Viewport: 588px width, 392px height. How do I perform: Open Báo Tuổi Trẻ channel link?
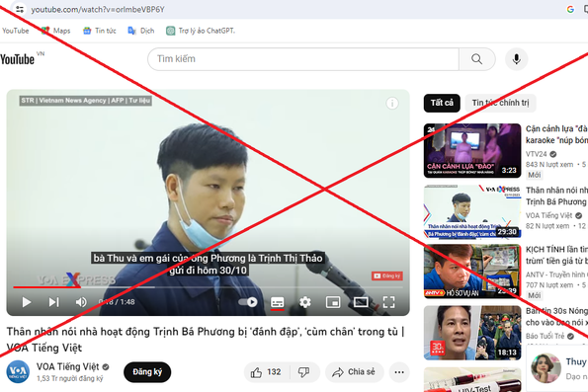click(x=546, y=336)
